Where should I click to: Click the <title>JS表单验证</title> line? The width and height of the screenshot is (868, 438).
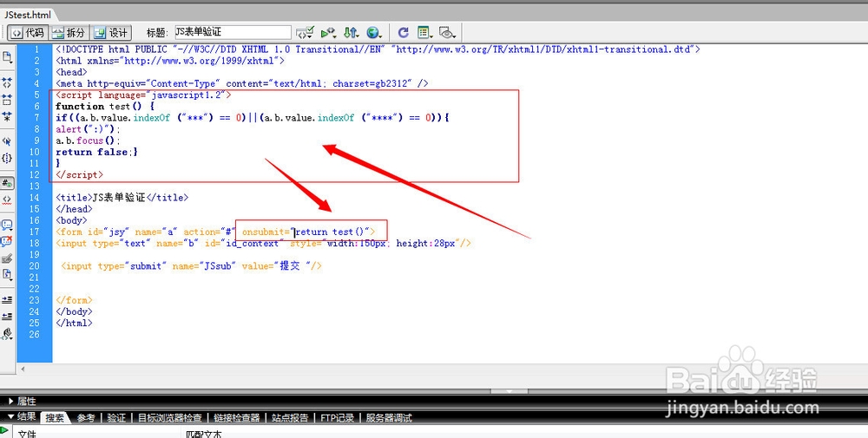click(x=122, y=198)
